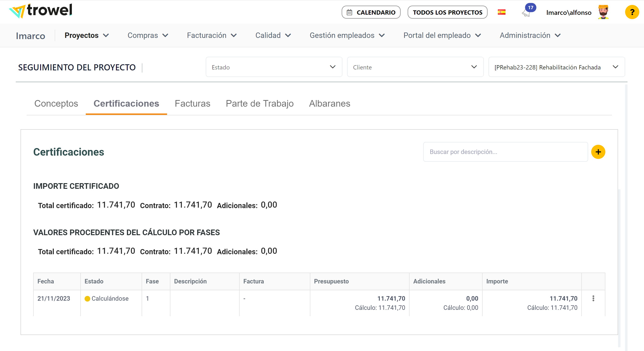Expand the Cliente filter dropdown

pos(415,67)
